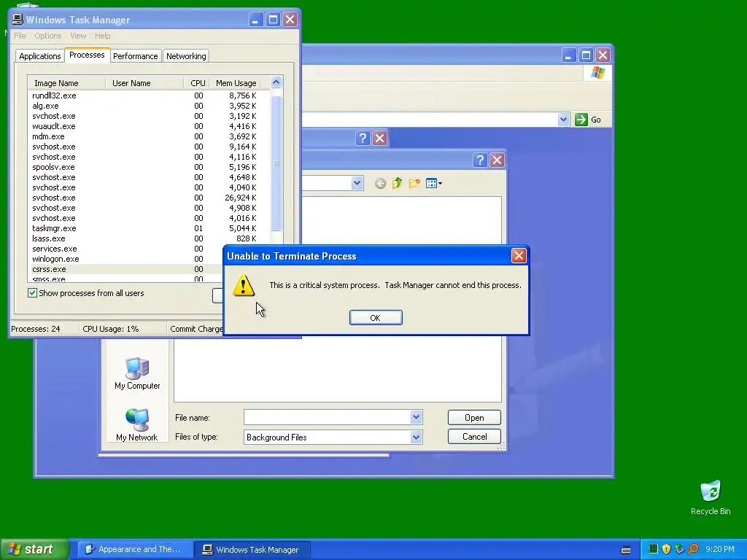Toggle Show processes from all users

(x=32, y=293)
